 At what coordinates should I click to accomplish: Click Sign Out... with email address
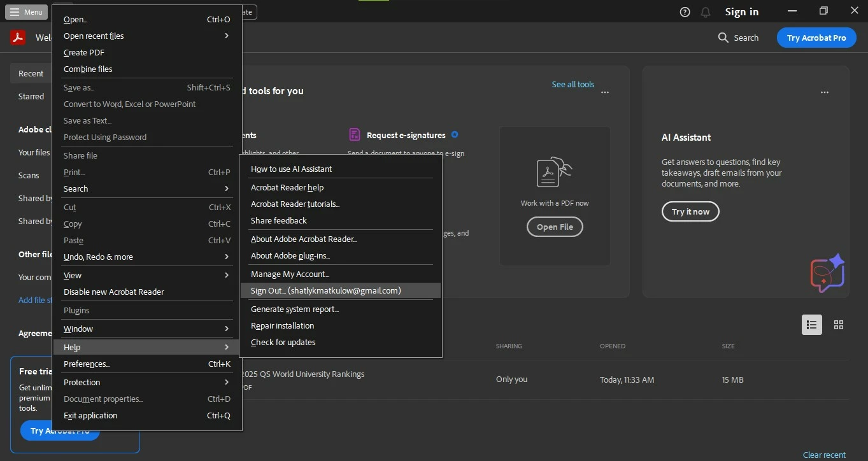341,290
